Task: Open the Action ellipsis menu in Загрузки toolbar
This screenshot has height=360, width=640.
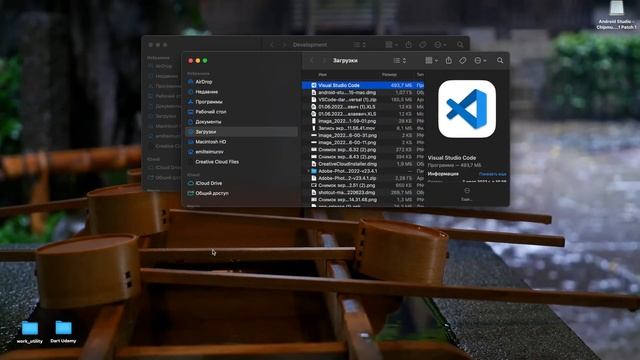Action: [x=480, y=60]
